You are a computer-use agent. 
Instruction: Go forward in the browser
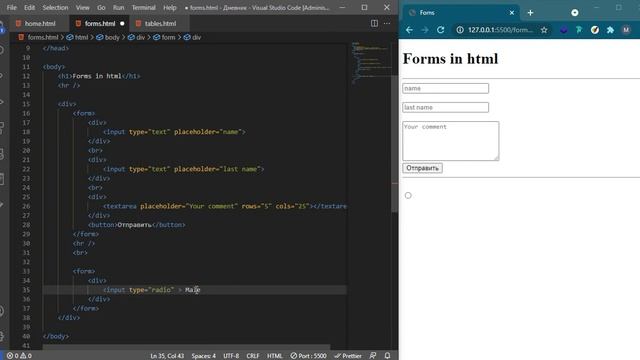(x=425, y=30)
